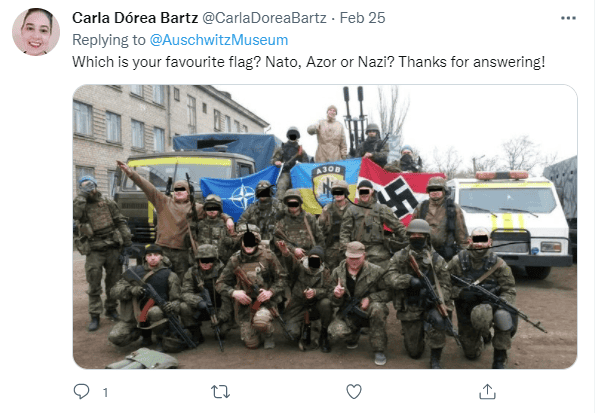Select the dot separator before Feb 25
Viewport: 610px width, 413px height.
[x=333, y=18]
